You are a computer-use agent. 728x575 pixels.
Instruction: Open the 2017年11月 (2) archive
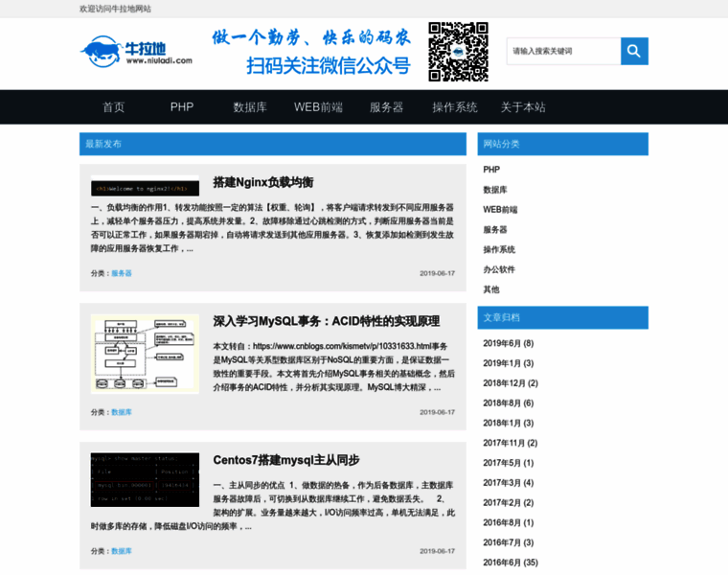click(x=511, y=443)
